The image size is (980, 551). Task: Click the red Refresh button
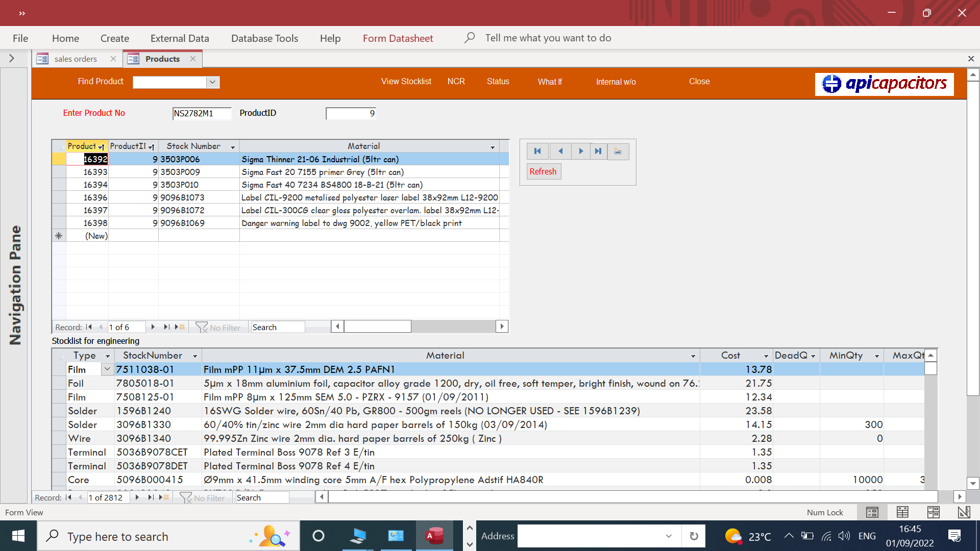(543, 171)
